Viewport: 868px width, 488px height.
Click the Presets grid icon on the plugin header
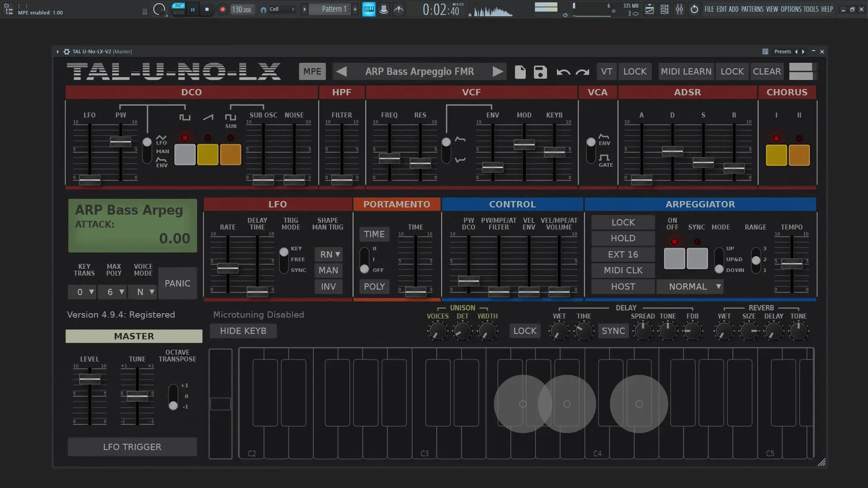coord(765,52)
